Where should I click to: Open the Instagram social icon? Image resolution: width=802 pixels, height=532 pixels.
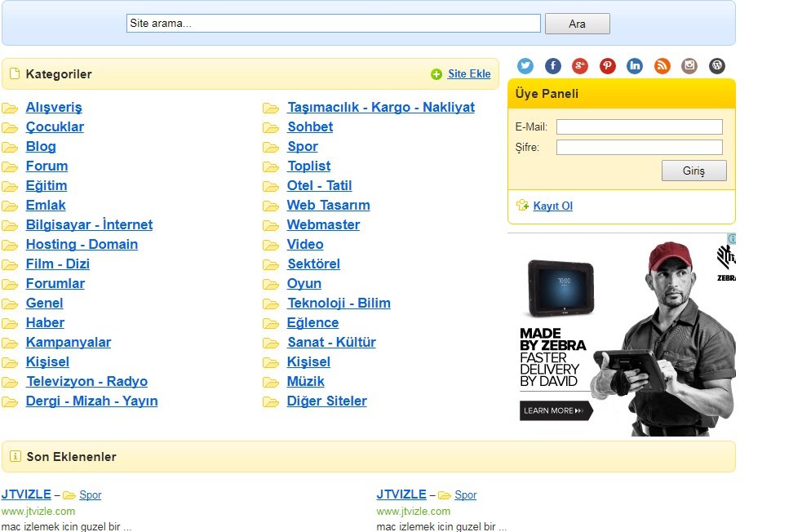pos(689,66)
